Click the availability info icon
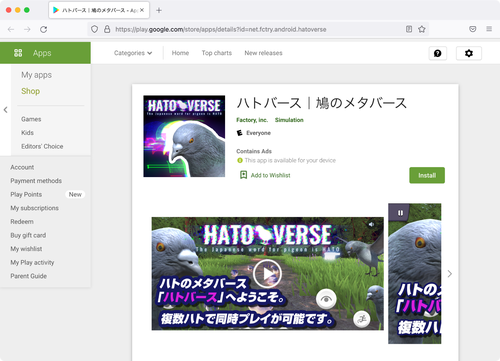The image size is (500, 361). (239, 160)
